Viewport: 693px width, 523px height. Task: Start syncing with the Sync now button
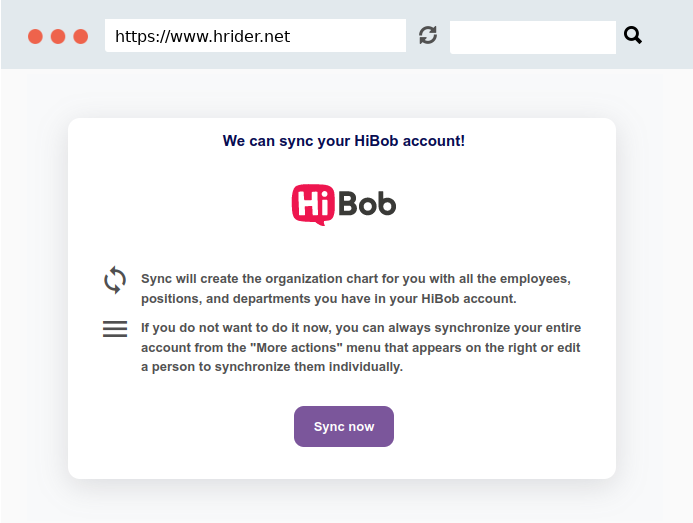click(x=344, y=427)
